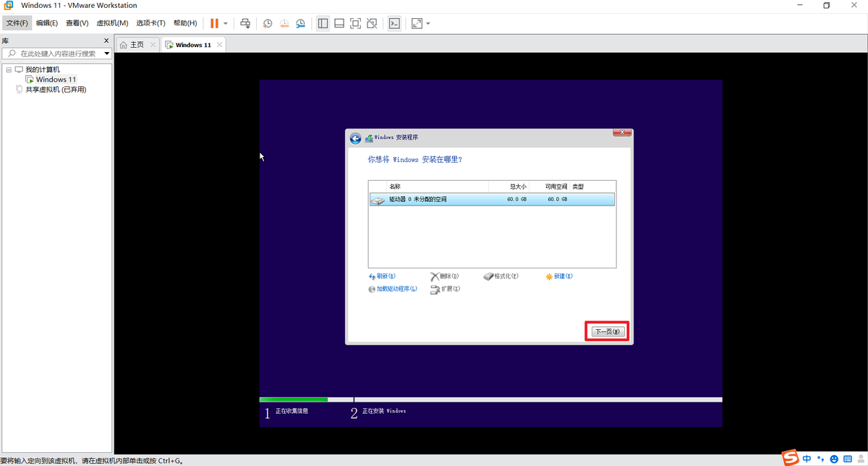The image size is (868, 466).
Task: Click the enter full screen toolbar icon
Action: (x=355, y=23)
